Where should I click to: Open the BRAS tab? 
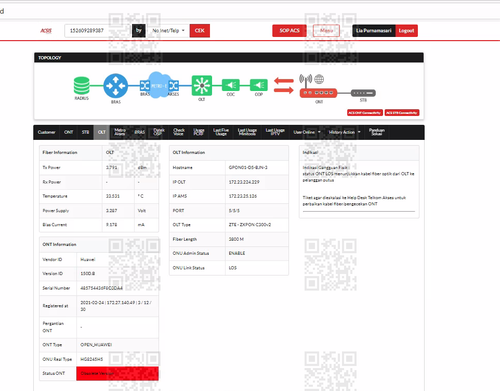pos(140,132)
